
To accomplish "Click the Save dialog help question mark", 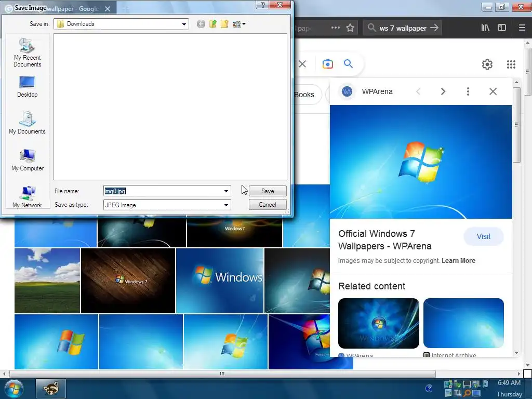I will point(262,4).
